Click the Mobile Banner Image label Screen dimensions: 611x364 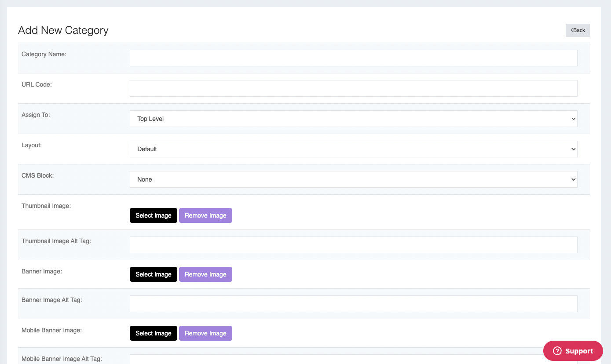[x=51, y=330]
